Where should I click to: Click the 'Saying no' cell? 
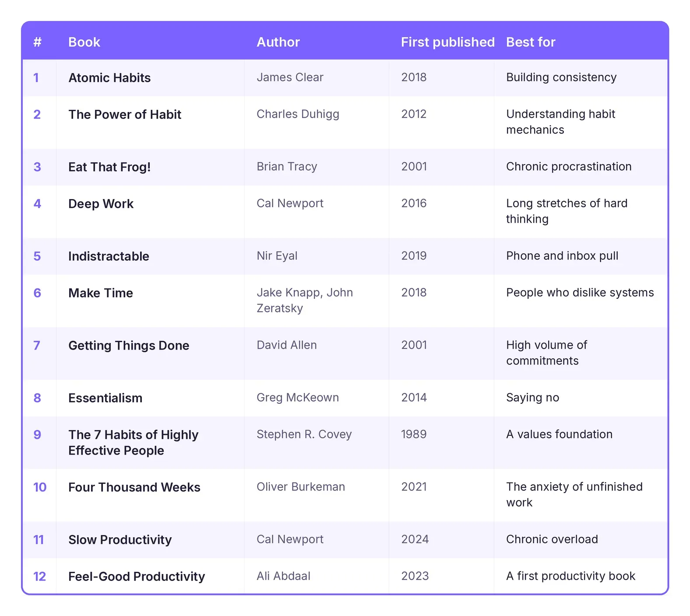(x=532, y=398)
